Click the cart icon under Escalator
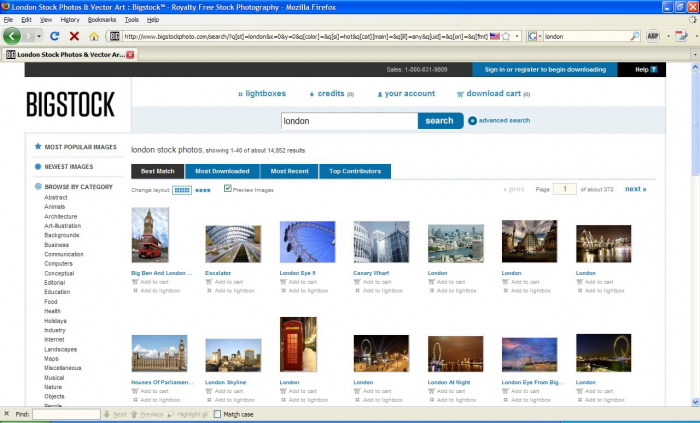The image size is (700, 423). pos(208,282)
